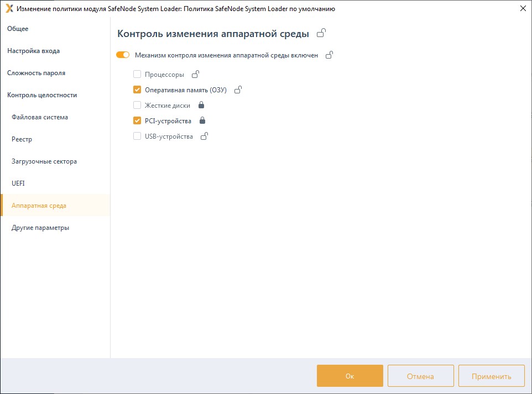Click the lock icon next to the mechanism toggle
Image resolution: width=532 pixels, height=394 pixels.
pyautogui.click(x=329, y=55)
